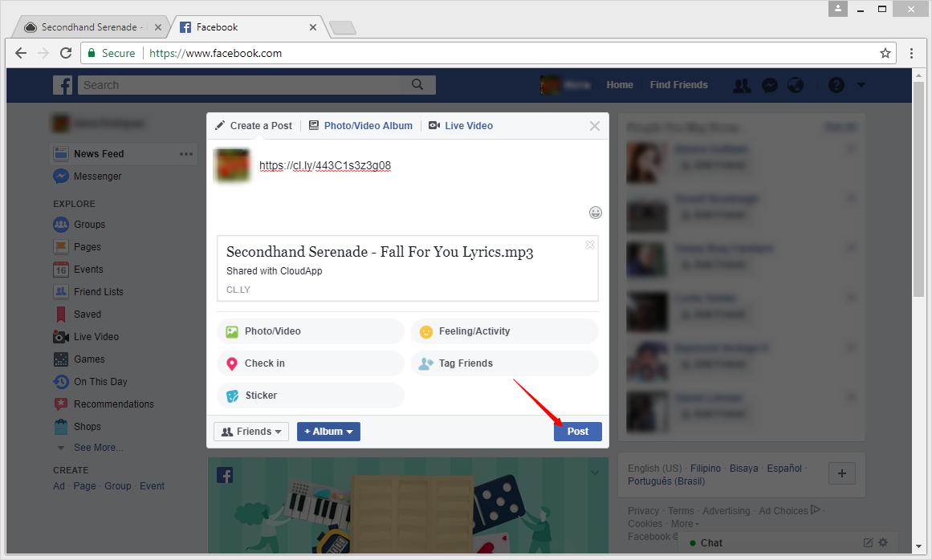
Task: Click the post text area link
Action: (x=325, y=166)
